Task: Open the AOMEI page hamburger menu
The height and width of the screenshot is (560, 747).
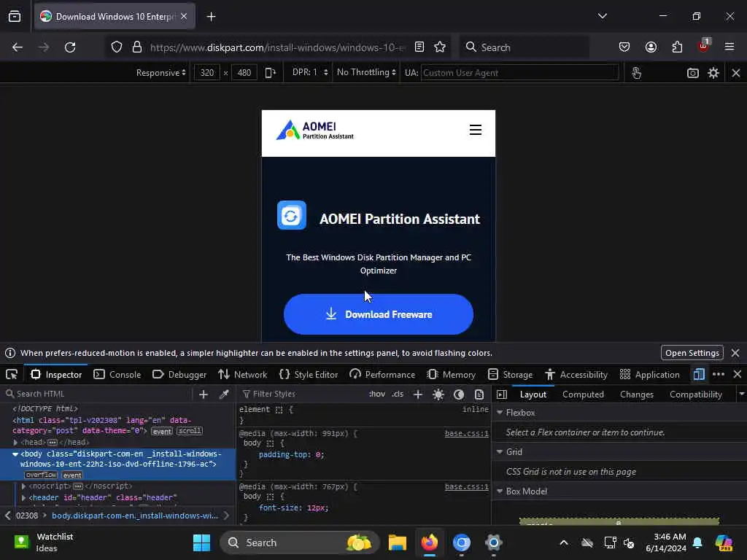Action: click(476, 130)
